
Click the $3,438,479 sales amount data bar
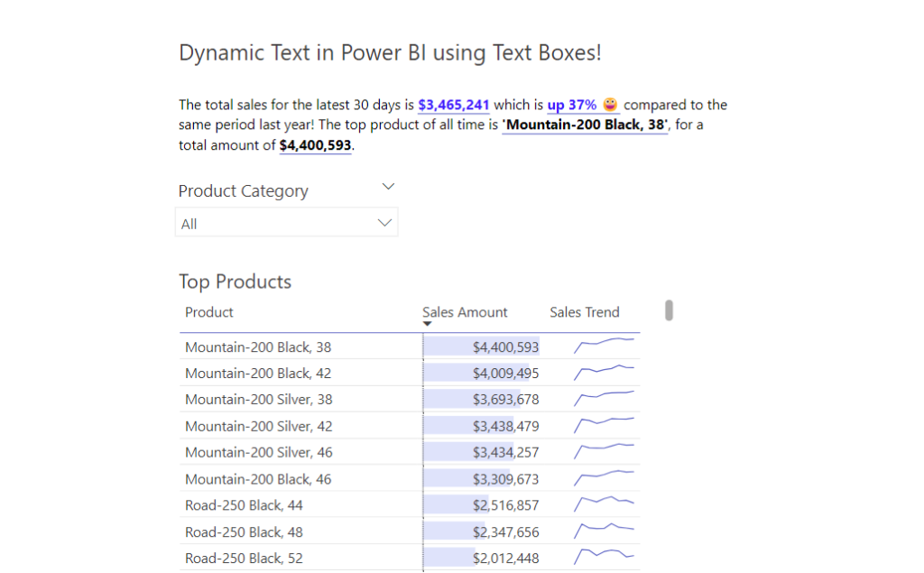(x=482, y=426)
